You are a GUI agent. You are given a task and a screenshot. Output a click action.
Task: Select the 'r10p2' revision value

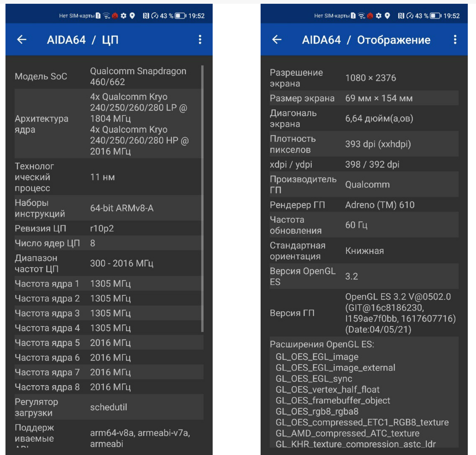coord(102,228)
